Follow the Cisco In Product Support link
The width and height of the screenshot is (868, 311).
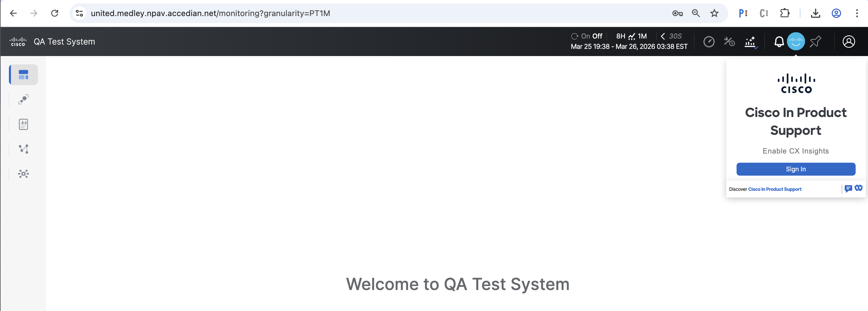point(774,189)
